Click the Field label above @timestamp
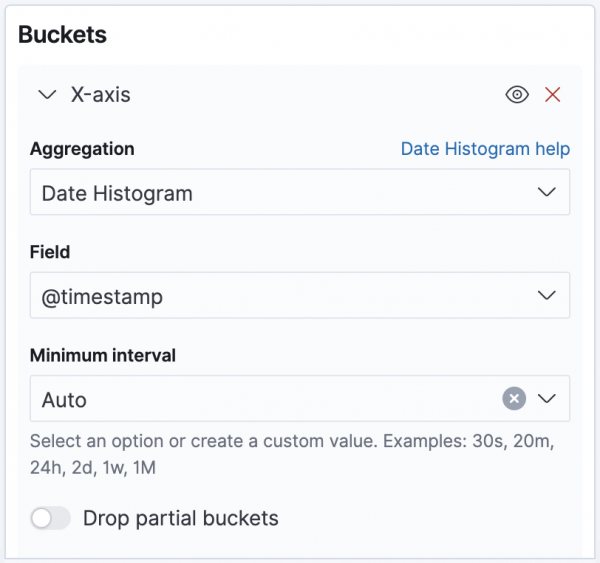Screen dimensions: 600x563 pos(49,253)
